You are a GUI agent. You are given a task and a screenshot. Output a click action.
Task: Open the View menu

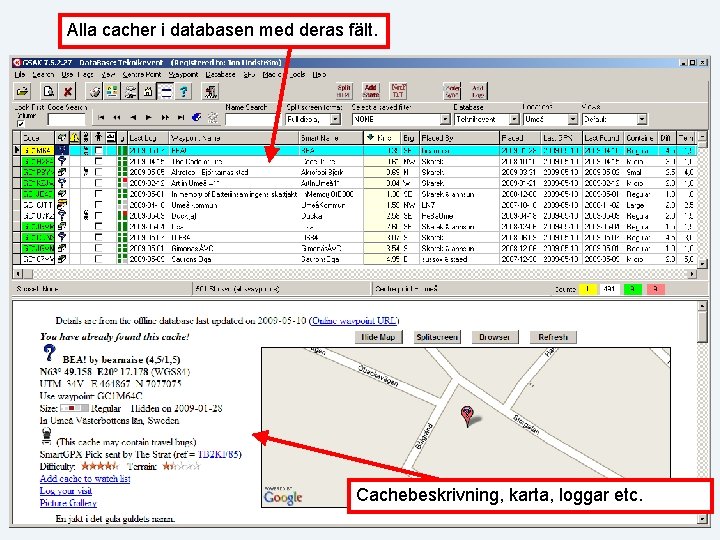coord(108,74)
